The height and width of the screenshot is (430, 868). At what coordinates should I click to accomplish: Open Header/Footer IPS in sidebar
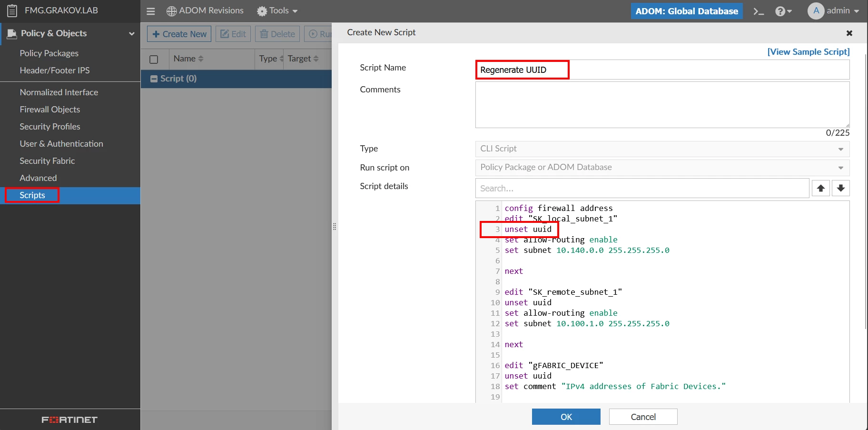pos(55,70)
